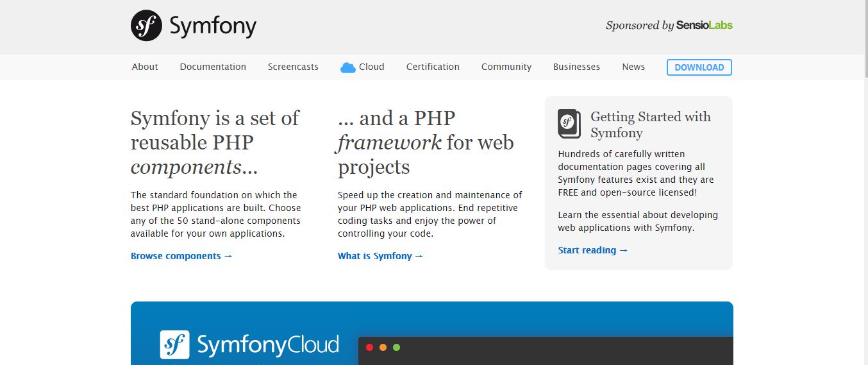Click the SymfonyCloud square logo icon
The height and width of the screenshot is (365, 868).
click(x=174, y=344)
